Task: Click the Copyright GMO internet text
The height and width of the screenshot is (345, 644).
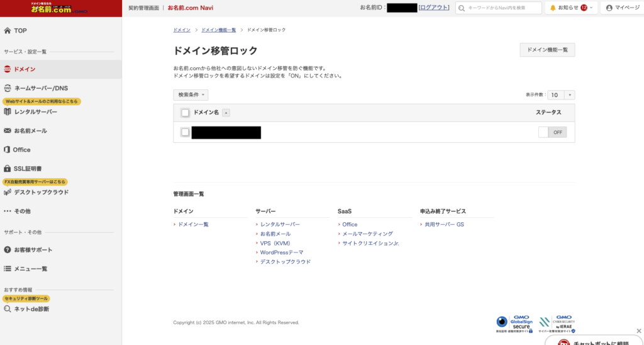Action: coord(236,323)
